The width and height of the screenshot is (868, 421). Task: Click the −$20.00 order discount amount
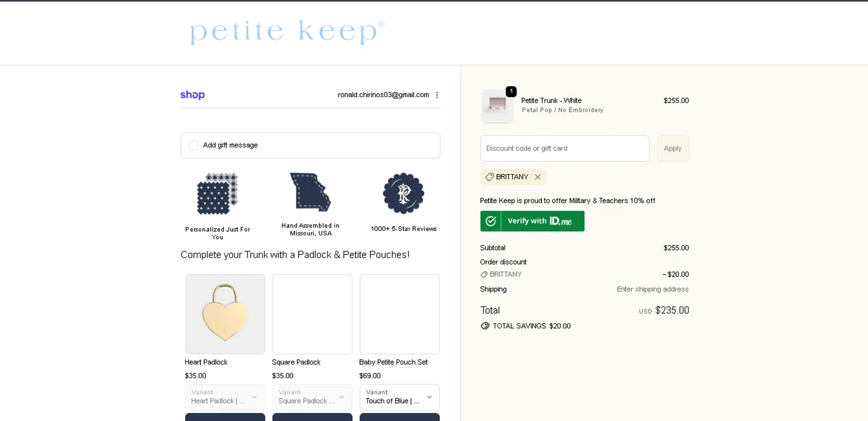[x=676, y=275]
